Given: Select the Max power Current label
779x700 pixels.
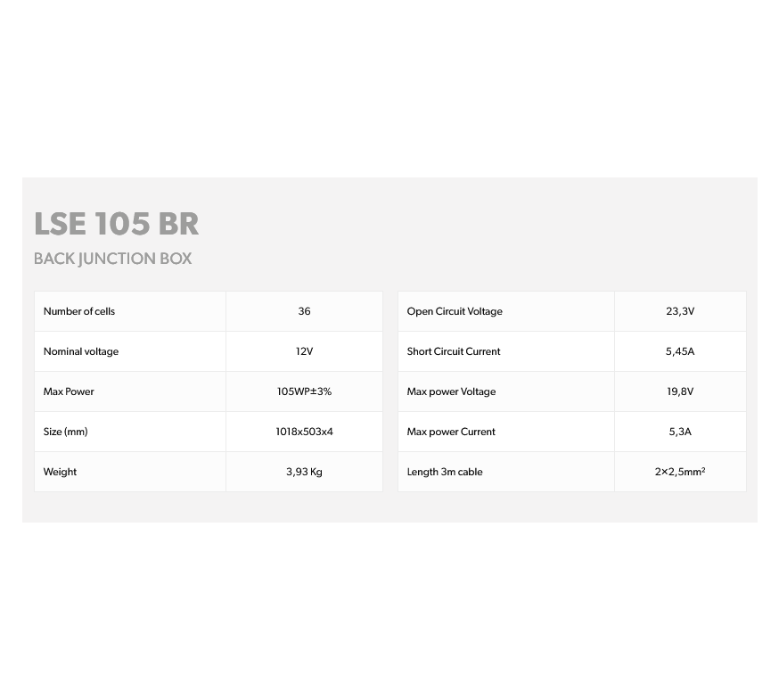Looking at the screenshot, I should [x=451, y=432].
